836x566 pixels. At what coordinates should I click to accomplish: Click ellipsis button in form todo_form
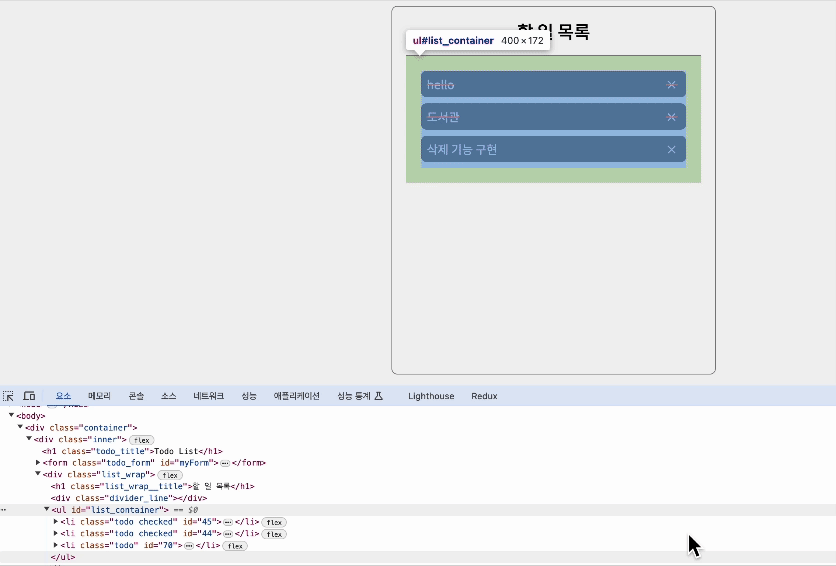coord(225,463)
